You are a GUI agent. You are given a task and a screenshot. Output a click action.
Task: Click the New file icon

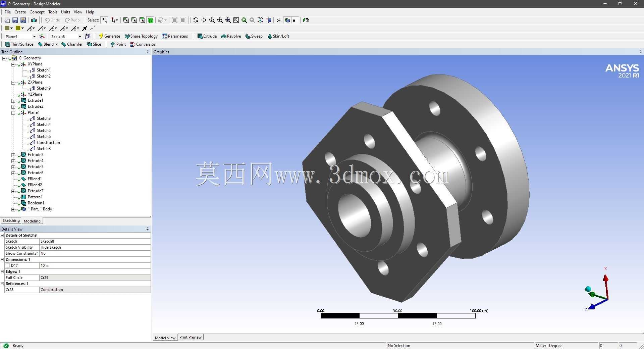pos(7,20)
